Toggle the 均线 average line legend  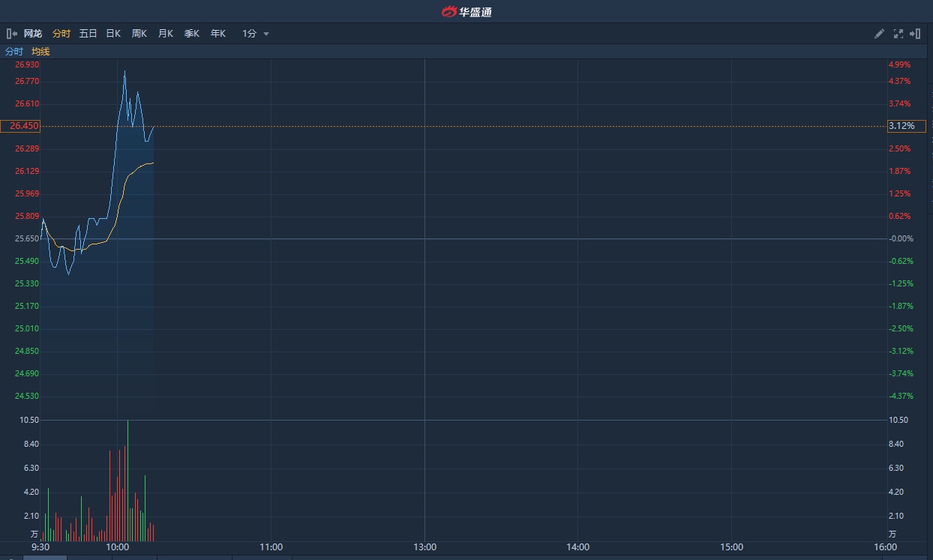(x=40, y=52)
